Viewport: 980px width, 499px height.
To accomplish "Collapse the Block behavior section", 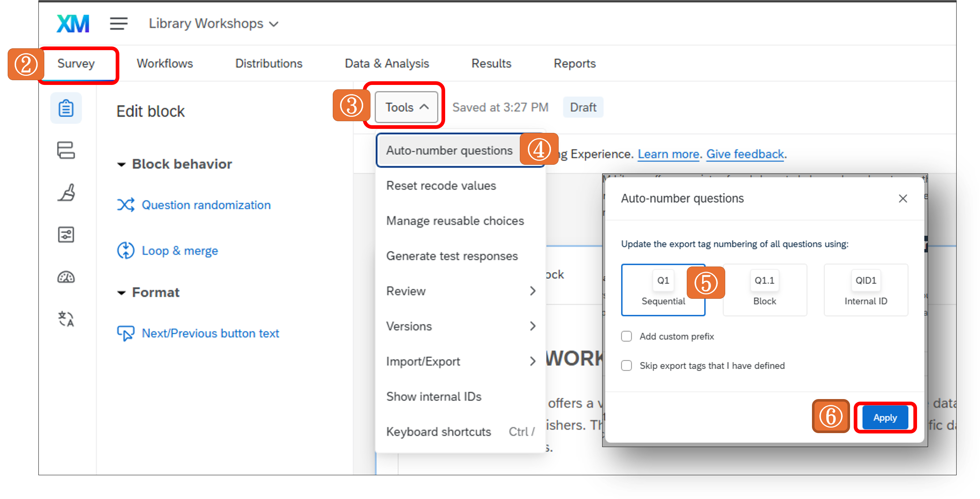I will (x=122, y=164).
